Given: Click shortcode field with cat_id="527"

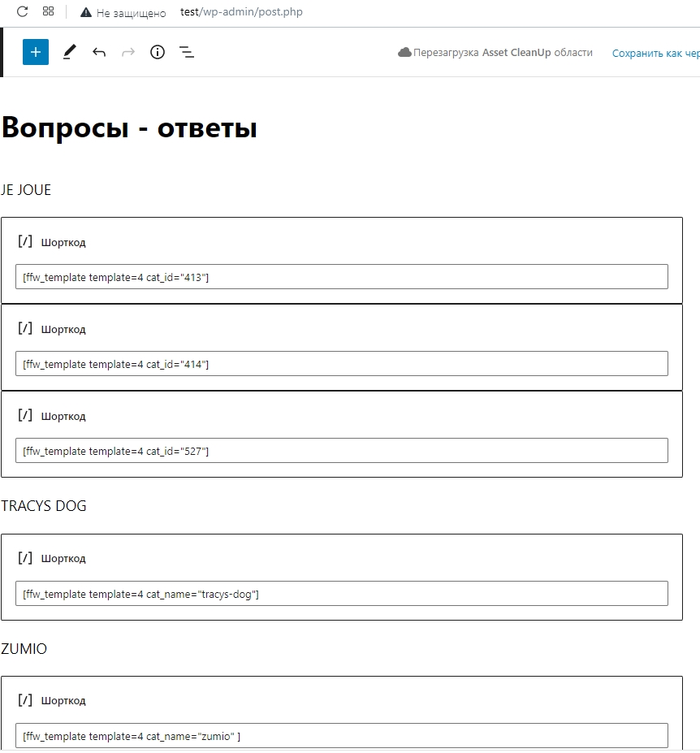Looking at the screenshot, I should pyautogui.click(x=342, y=451).
